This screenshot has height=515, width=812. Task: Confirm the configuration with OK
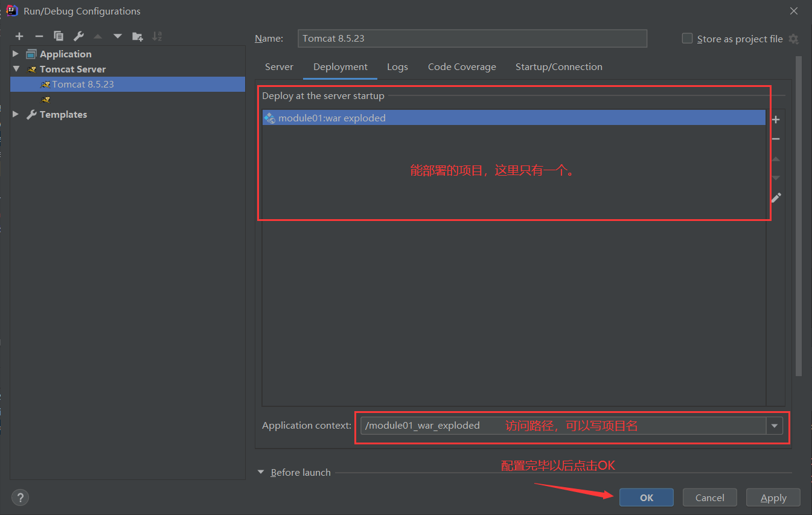click(647, 497)
